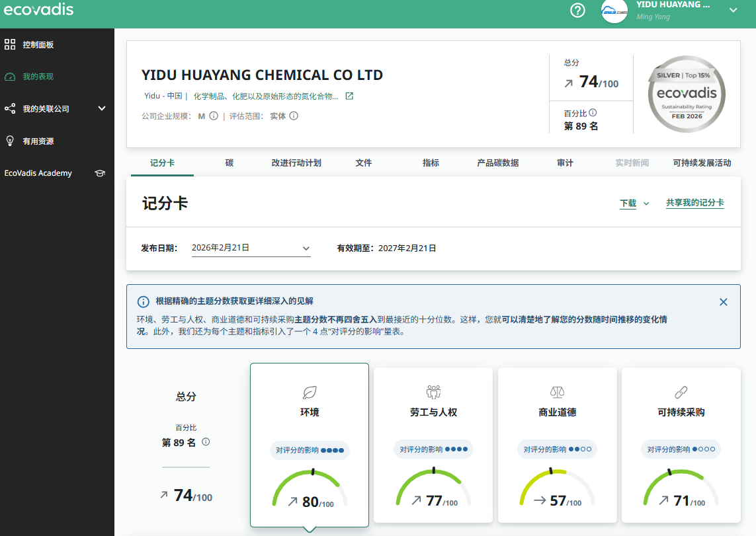Screen dimensions: 756x536
Task: Click the 共享我的记分卡 link
Action: click(x=694, y=203)
